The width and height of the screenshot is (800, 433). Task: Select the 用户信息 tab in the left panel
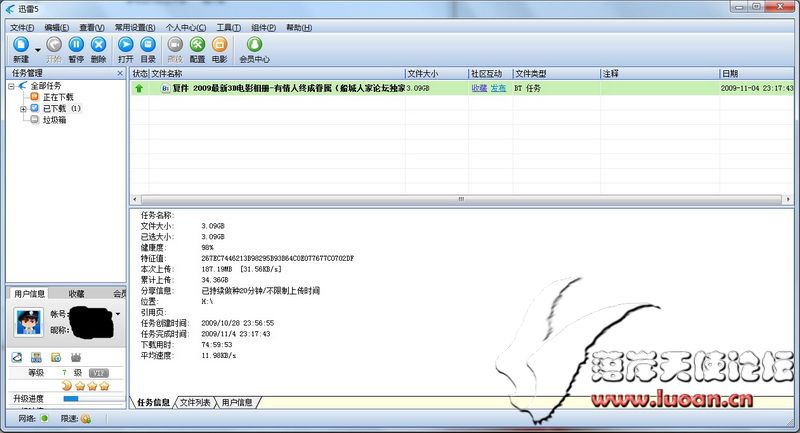pyautogui.click(x=29, y=294)
